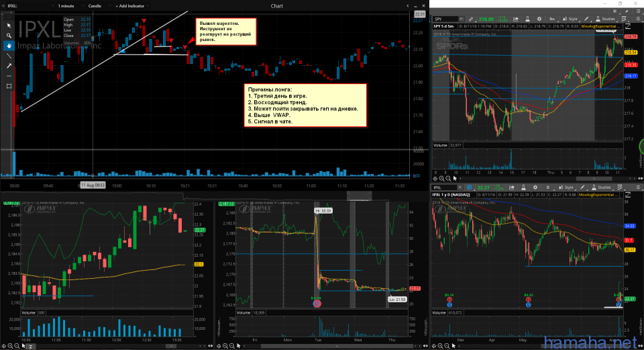
Task: Click the Chart title in the top bar
Action: coord(276,6)
